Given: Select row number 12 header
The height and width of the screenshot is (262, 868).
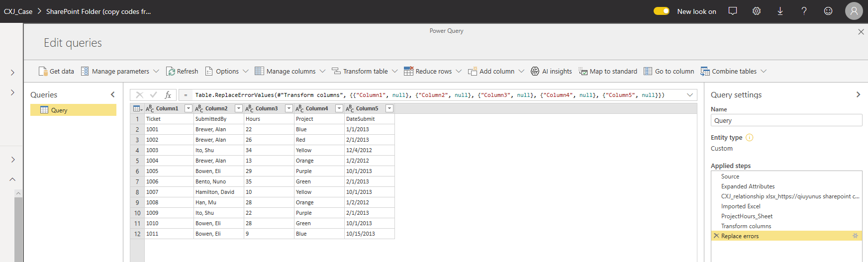Looking at the screenshot, I should pos(137,234).
